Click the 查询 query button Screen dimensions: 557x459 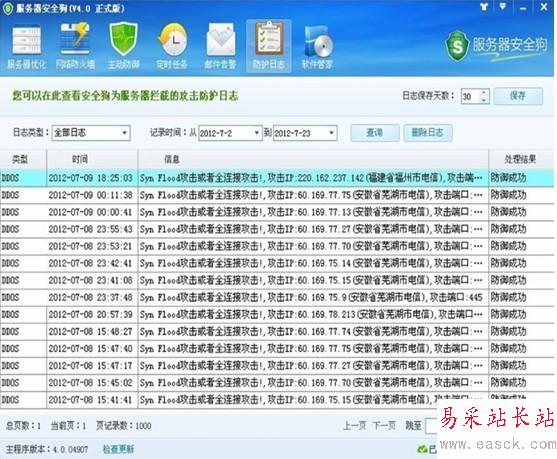coord(375,133)
